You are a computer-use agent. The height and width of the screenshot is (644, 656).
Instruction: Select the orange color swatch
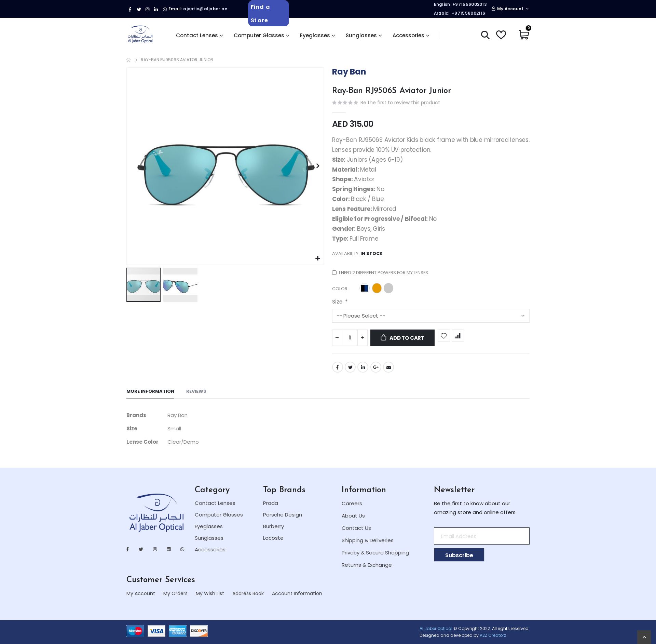(377, 288)
